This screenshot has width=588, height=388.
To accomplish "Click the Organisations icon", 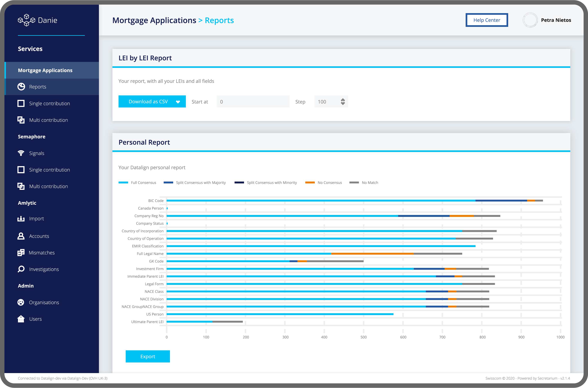I will [21, 302].
